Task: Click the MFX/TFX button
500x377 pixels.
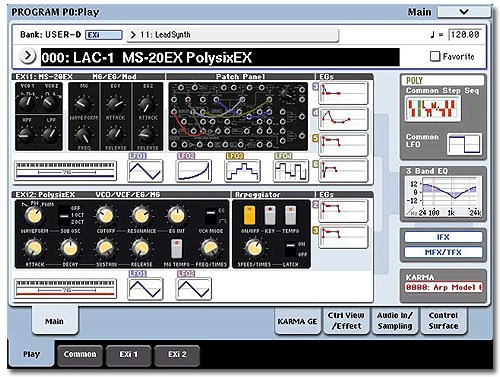Action: (443, 252)
